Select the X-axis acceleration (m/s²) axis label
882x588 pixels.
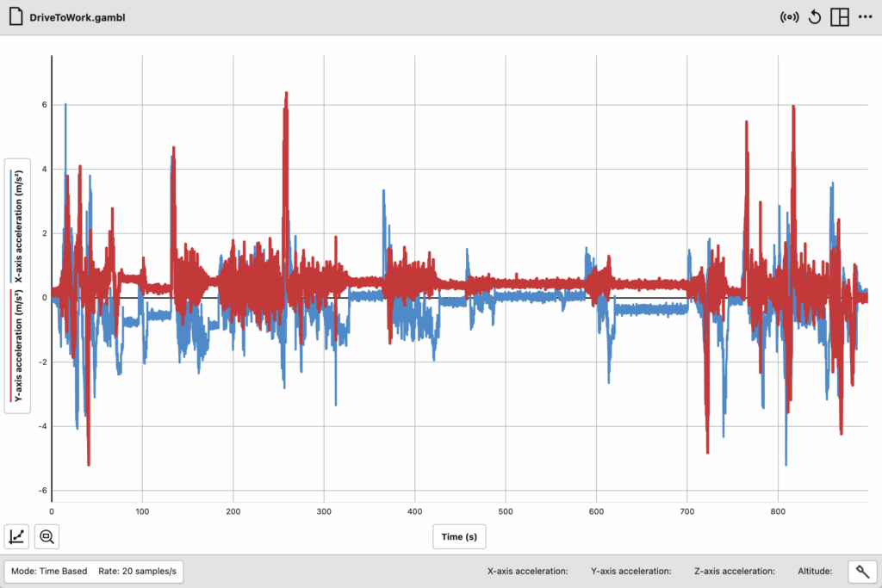19,226
